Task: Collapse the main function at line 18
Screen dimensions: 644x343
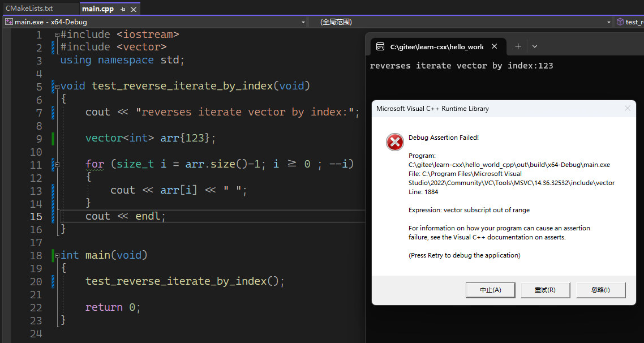Action: click(57, 255)
